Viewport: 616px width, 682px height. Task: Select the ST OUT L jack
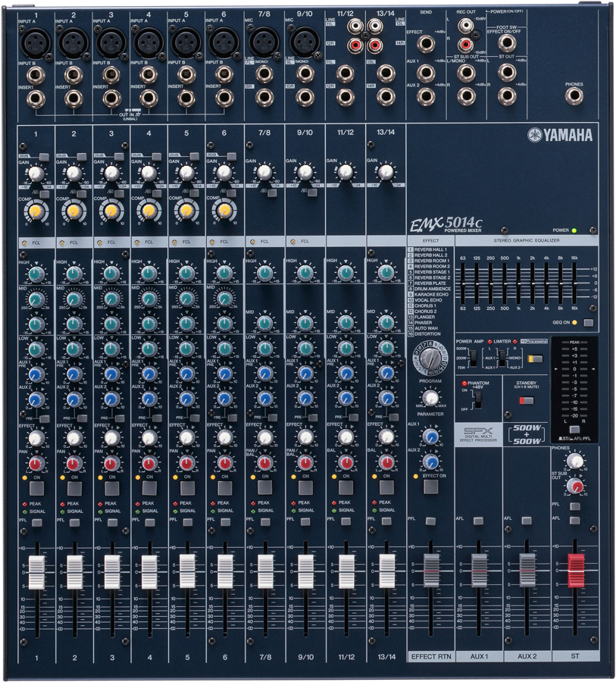(x=506, y=73)
